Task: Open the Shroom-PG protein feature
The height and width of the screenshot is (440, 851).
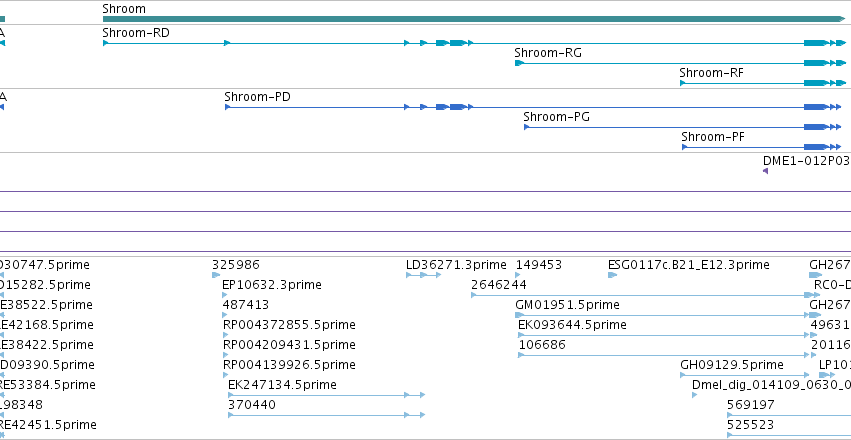Action: [682, 127]
